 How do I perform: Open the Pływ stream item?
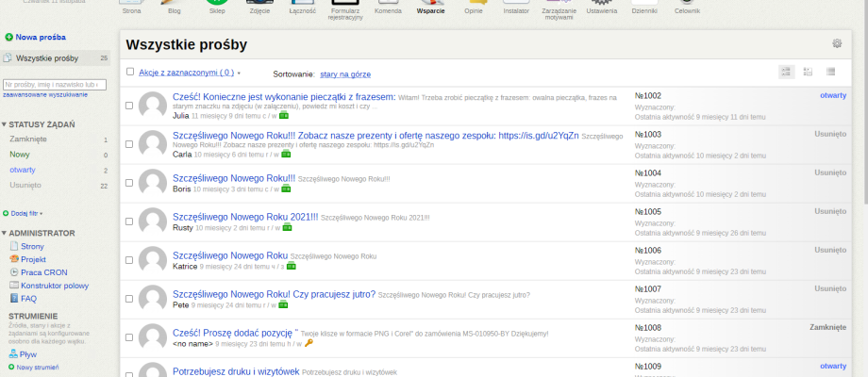coord(28,353)
